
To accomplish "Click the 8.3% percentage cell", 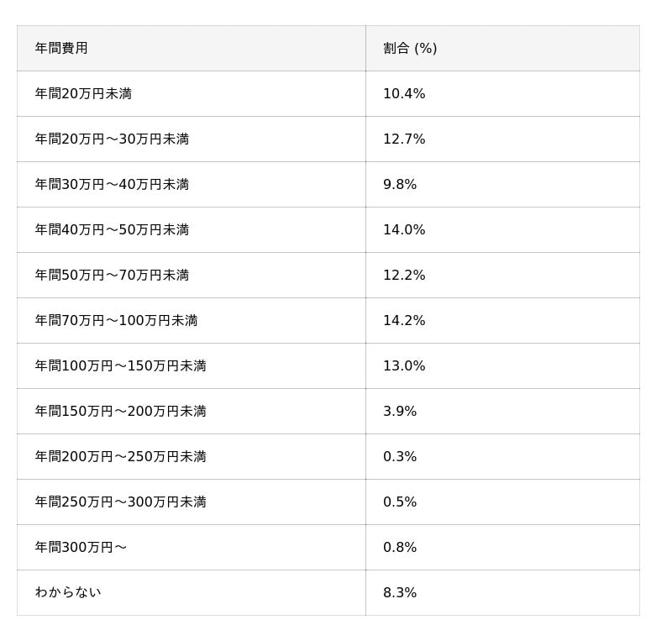I will pyautogui.click(x=400, y=593).
